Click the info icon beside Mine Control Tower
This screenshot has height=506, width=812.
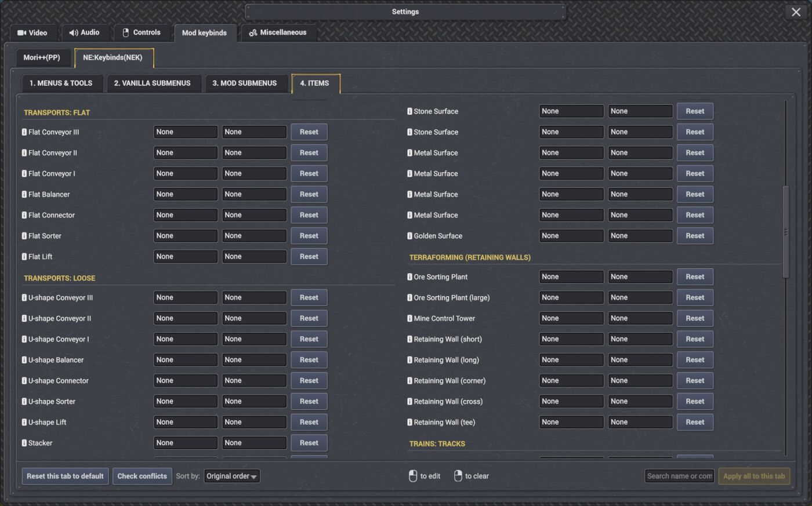coord(410,319)
